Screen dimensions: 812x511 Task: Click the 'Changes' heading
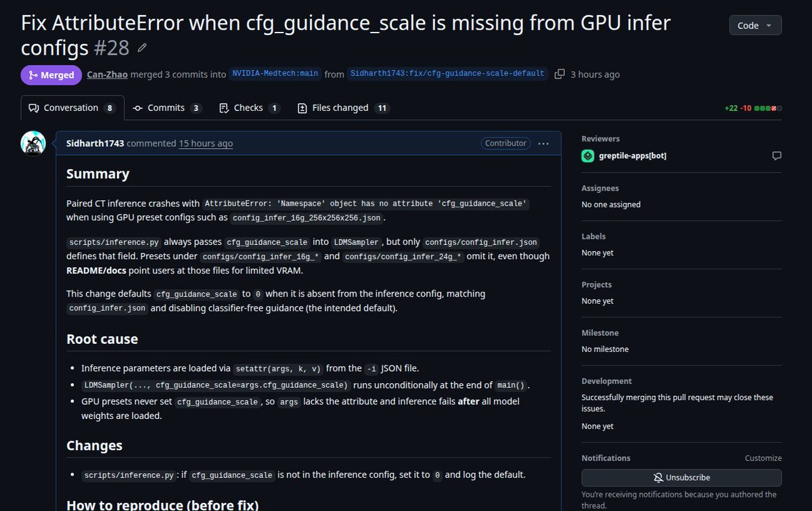coord(95,445)
